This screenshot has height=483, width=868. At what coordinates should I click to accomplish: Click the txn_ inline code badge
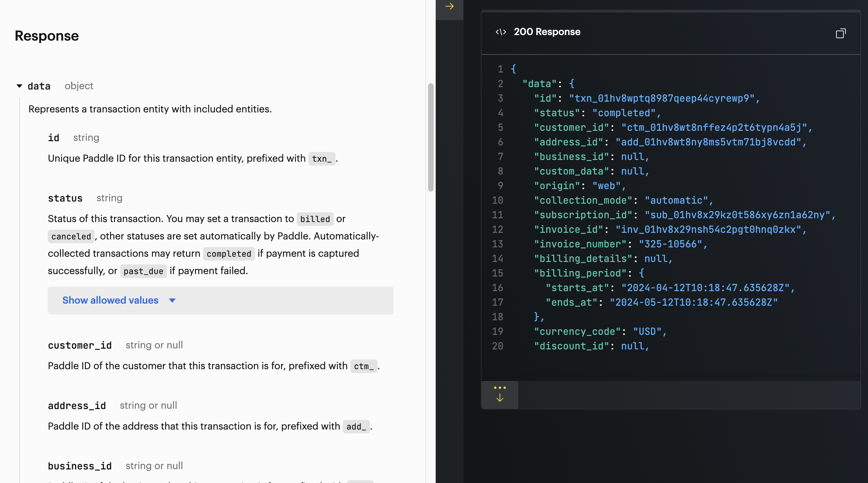(x=321, y=159)
